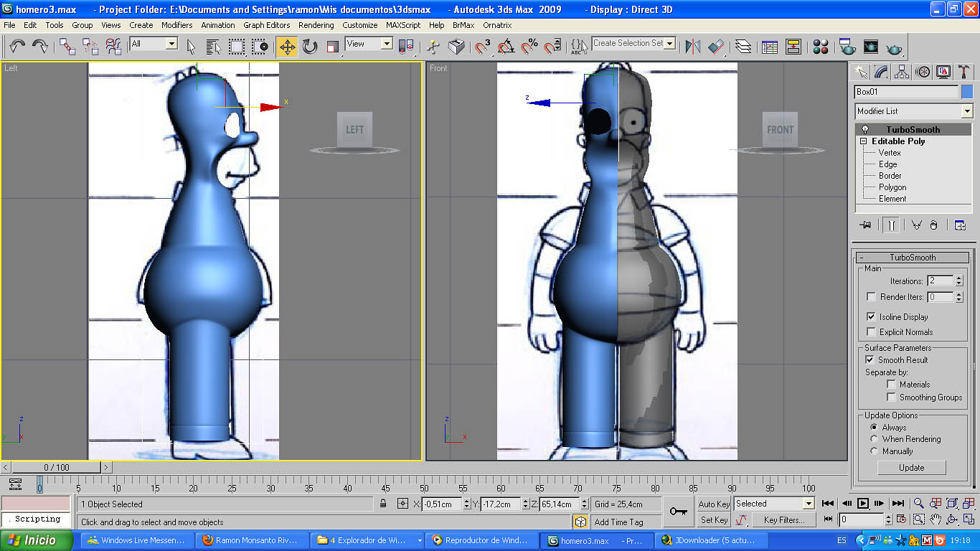Select the Always update option
The height and width of the screenshot is (551, 980).
(x=874, y=427)
